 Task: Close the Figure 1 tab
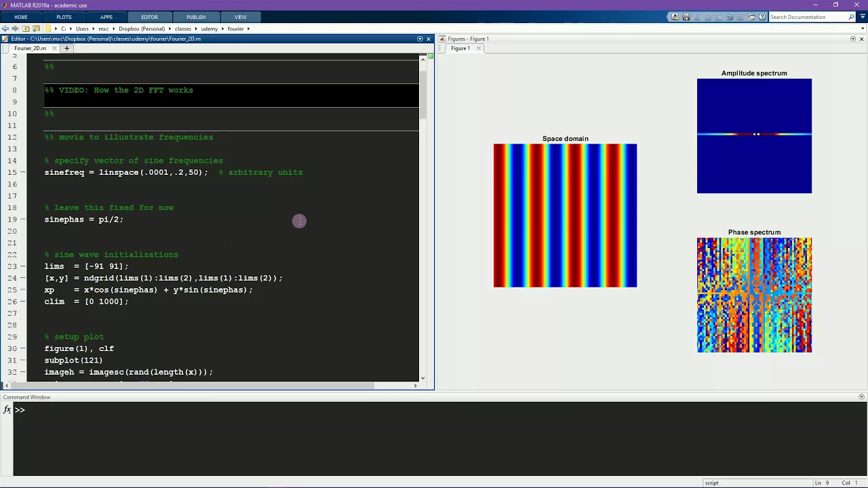(479, 48)
